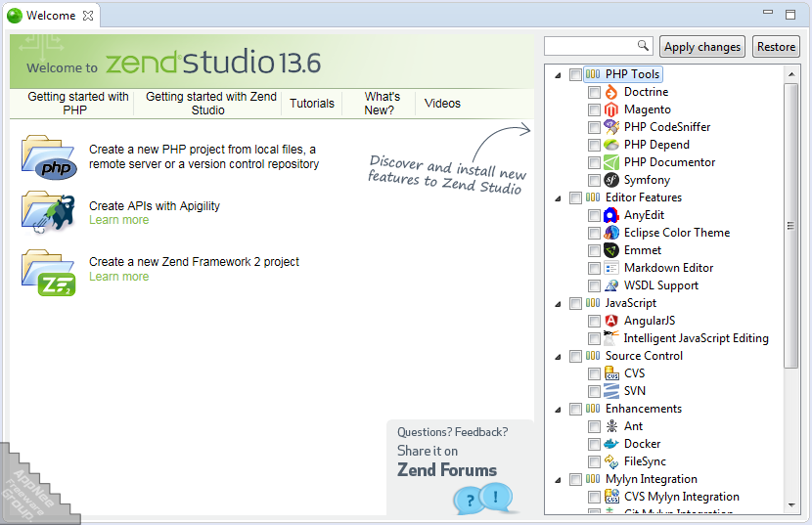Collapse the Source Control tree node
This screenshot has width=812, height=525.
pyautogui.click(x=558, y=357)
